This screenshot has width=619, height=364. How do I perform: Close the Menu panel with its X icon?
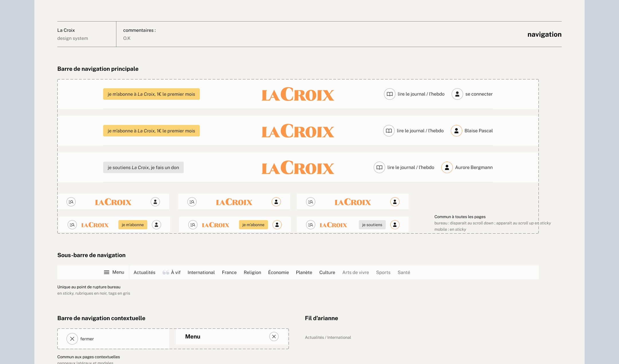[x=274, y=336]
